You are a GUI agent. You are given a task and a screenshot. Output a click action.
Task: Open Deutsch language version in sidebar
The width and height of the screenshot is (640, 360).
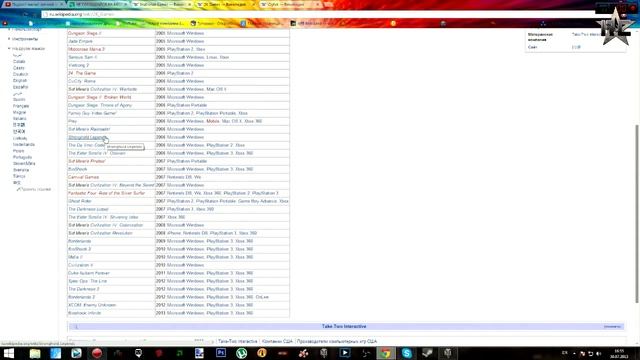coord(20,74)
